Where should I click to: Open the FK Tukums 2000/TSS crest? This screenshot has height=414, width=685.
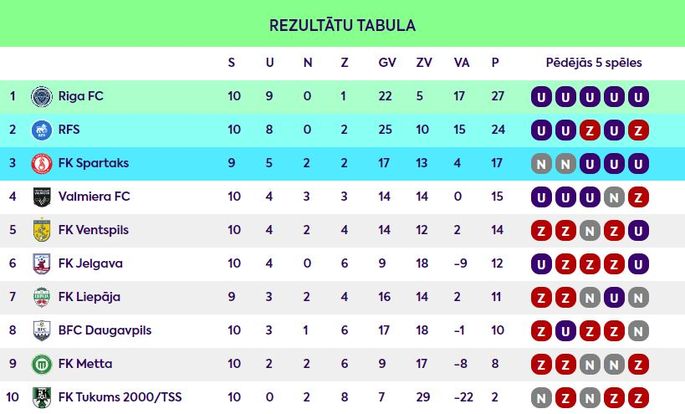coord(42,397)
